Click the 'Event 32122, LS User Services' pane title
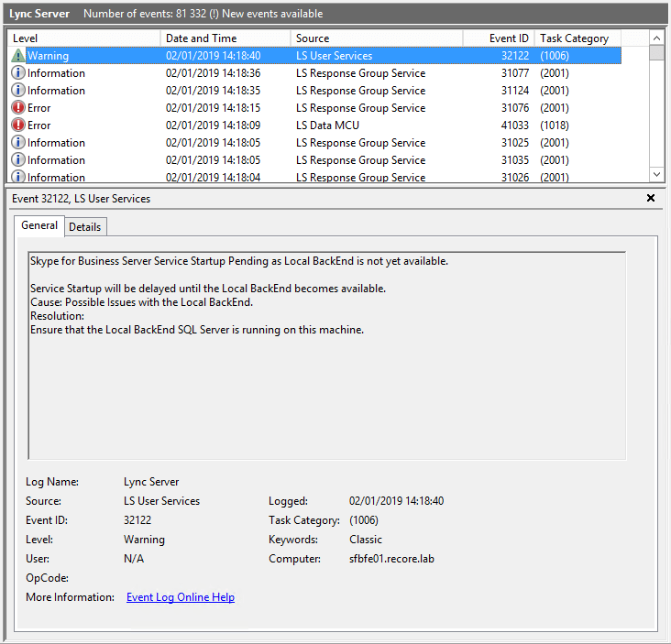Viewport: 671px width, 644px height. (x=81, y=199)
